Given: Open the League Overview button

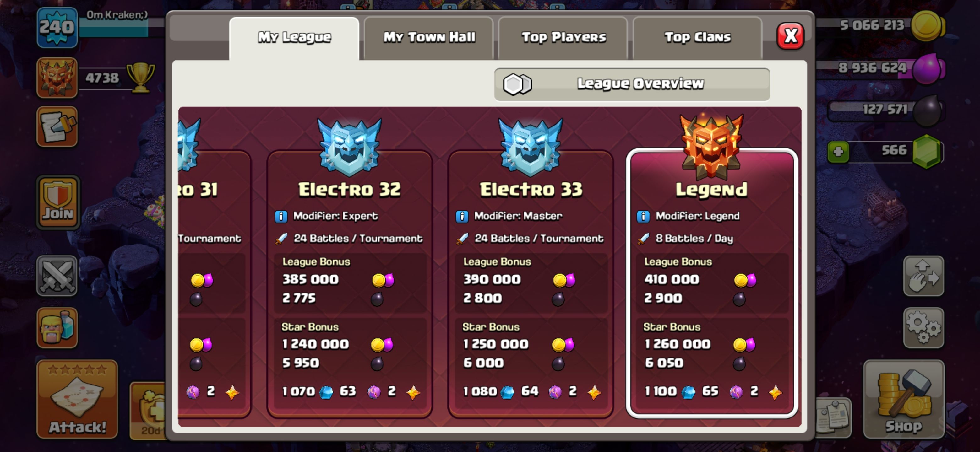Looking at the screenshot, I should click(x=632, y=84).
